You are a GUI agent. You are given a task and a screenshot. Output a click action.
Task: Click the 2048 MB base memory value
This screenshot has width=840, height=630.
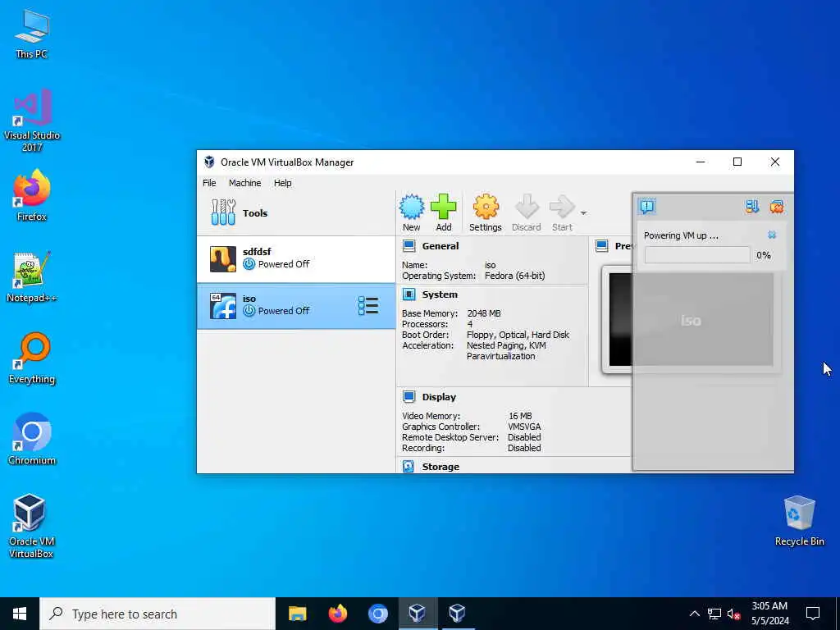pos(484,313)
